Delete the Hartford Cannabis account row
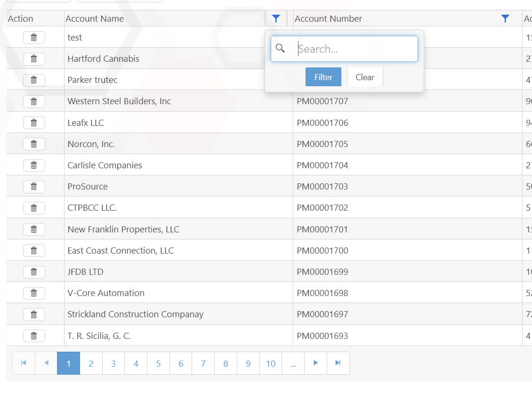Viewport: 532px width, 395px height. (x=34, y=59)
